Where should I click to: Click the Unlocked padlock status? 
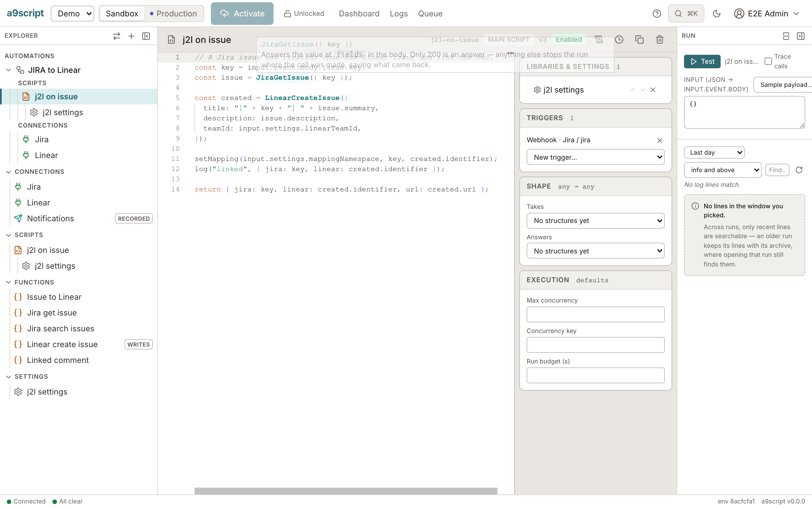pos(304,14)
